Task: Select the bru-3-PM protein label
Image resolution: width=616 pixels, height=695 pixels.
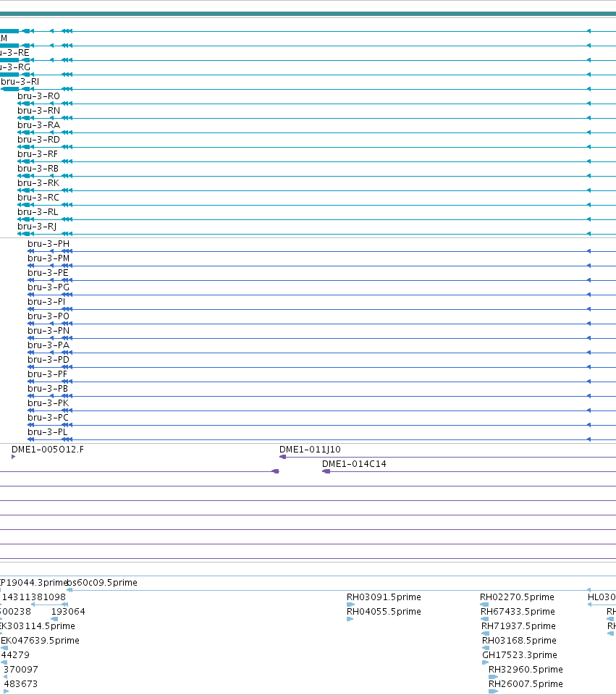Action: [48, 258]
